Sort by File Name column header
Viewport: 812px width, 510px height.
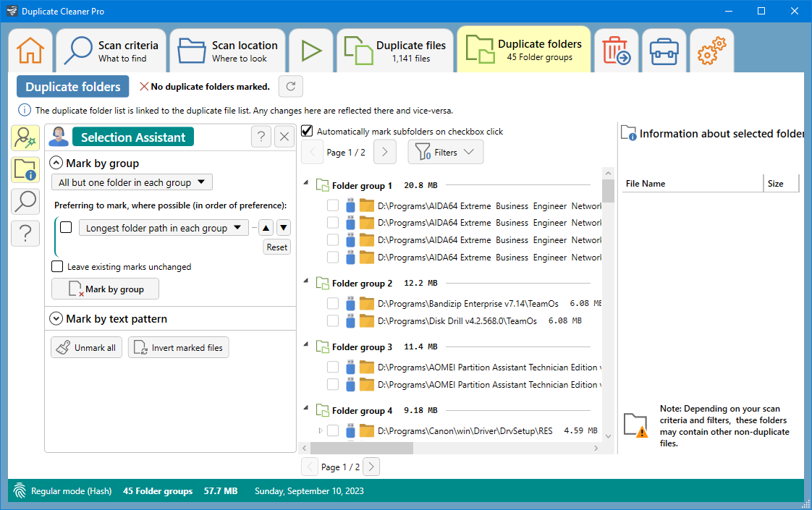click(693, 183)
